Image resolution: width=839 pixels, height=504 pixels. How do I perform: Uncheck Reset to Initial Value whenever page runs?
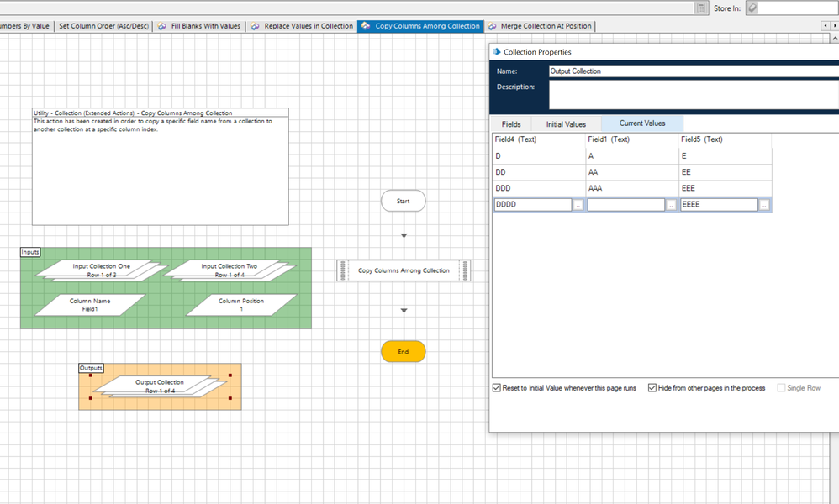(497, 388)
